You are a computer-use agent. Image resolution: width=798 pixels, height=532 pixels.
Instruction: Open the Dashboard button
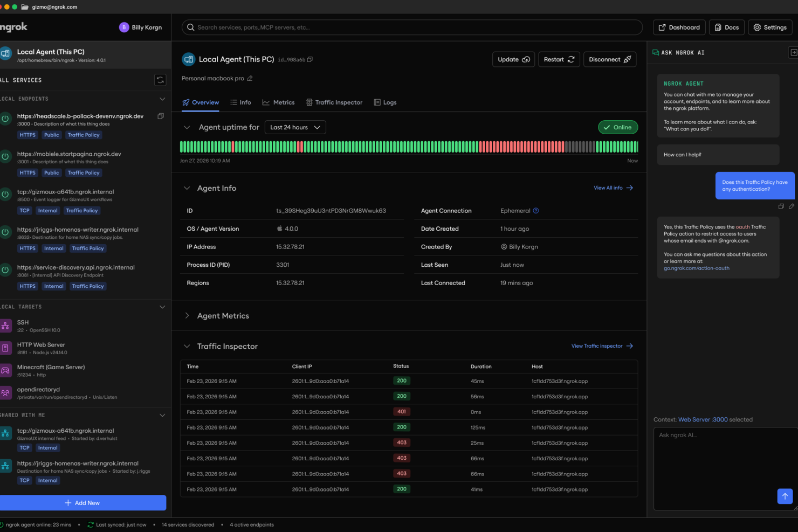pos(679,27)
